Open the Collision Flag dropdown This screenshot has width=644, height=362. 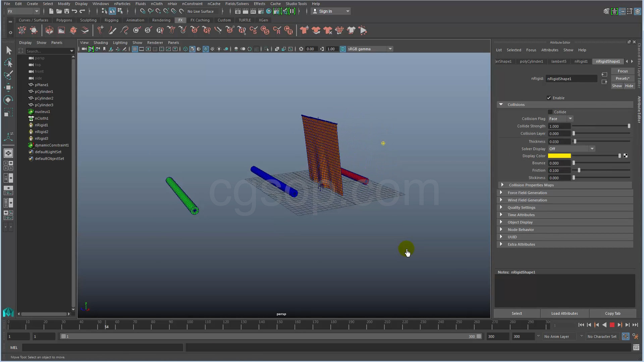click(561, 119)
